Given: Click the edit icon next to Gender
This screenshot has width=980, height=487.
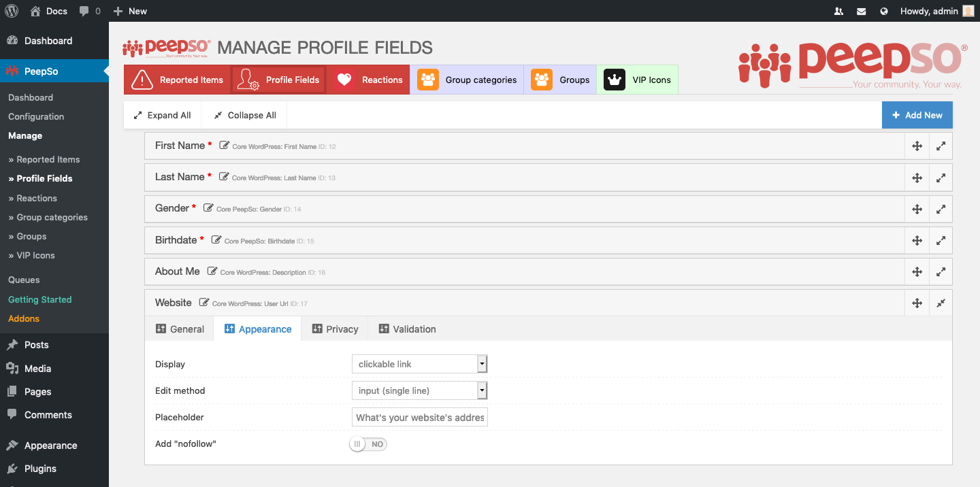Looking at the screenshot, I should point(208,208).
